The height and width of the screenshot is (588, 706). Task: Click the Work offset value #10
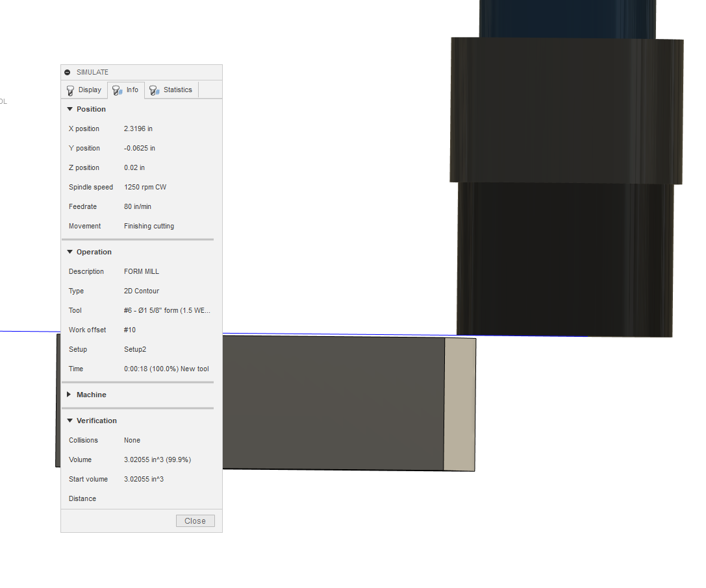tap(129, 330)
